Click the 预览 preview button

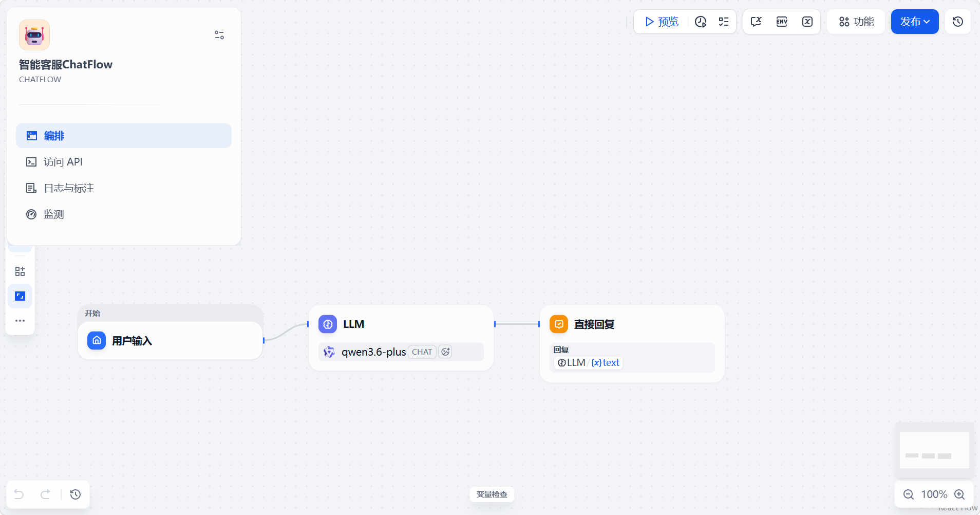coord(662,22)
